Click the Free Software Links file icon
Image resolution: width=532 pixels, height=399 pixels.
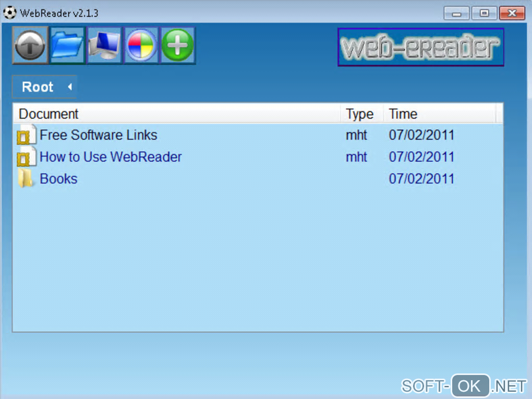27,135
